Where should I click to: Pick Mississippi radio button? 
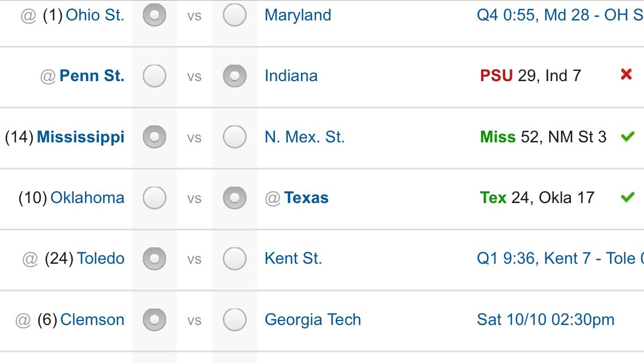[x=154, y=137]
